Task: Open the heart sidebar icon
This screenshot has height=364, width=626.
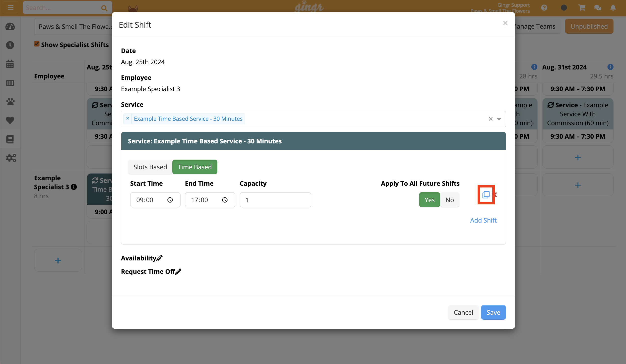Action: (x=10, y=120)
